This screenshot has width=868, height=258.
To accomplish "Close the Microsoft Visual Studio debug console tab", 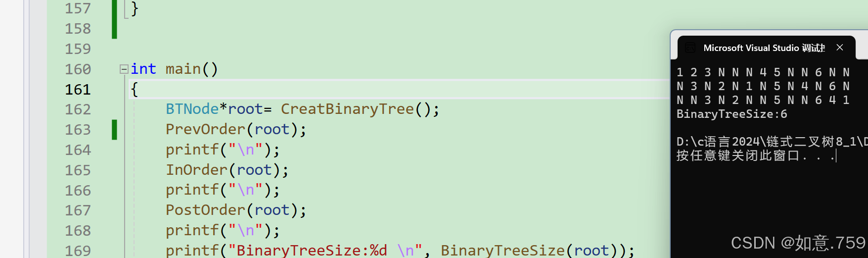I will [x=840, y=48].
